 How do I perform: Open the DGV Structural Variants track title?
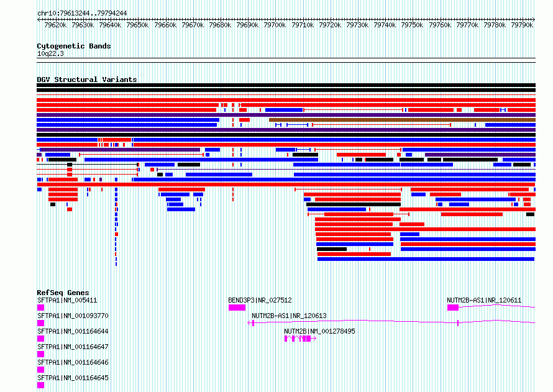(87, 80)
